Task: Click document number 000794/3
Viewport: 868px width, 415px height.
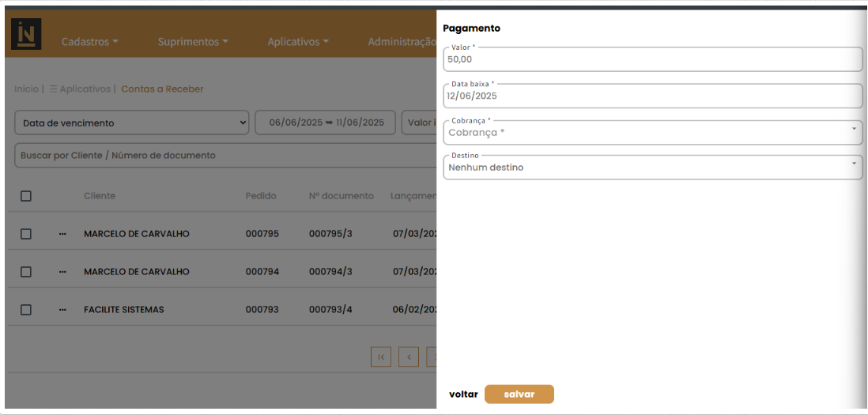Action: [x=330, y=272]
